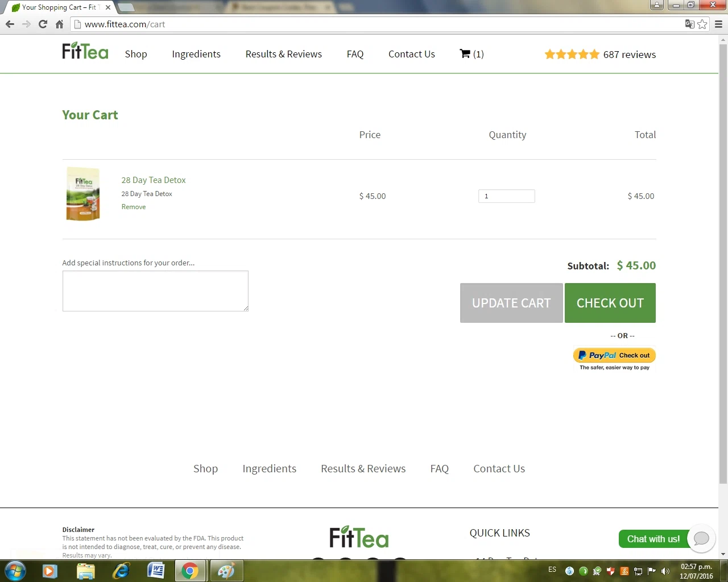
Task: Click the special instructions text area
Action: (155, 291)
